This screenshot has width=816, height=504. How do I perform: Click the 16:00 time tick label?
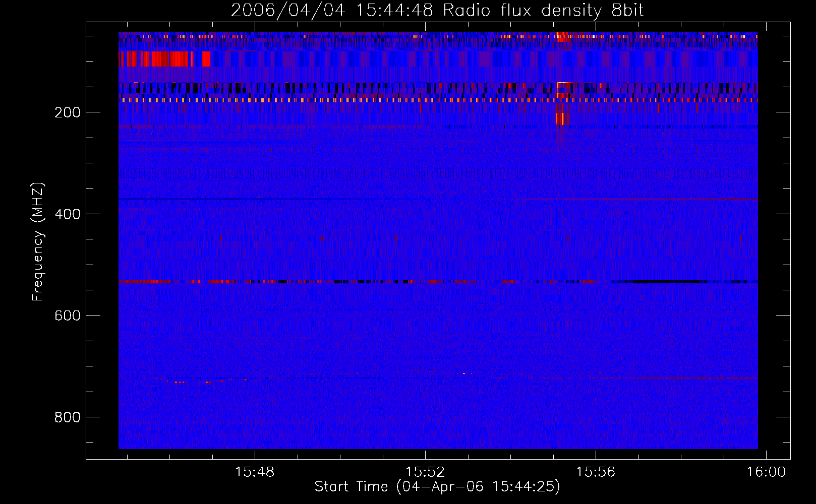point(766,472)
